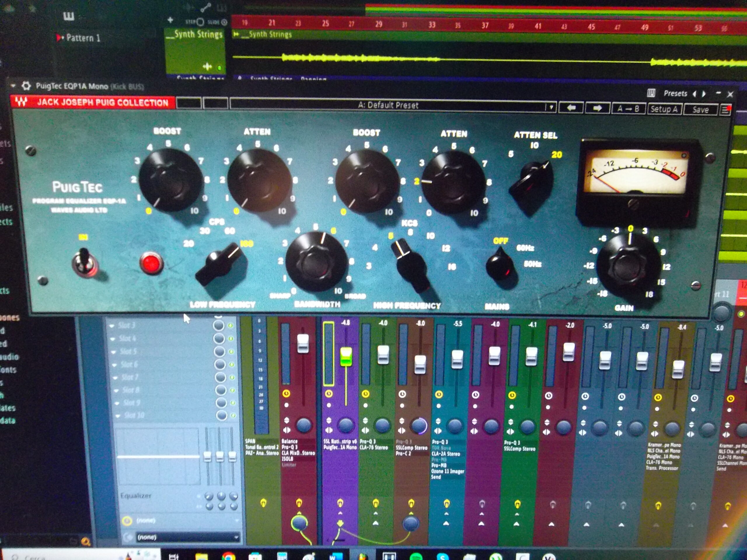
Task: Toggle the Synth Strings track green mute LED
Action: pyautogui.click(x=220, y=68)
